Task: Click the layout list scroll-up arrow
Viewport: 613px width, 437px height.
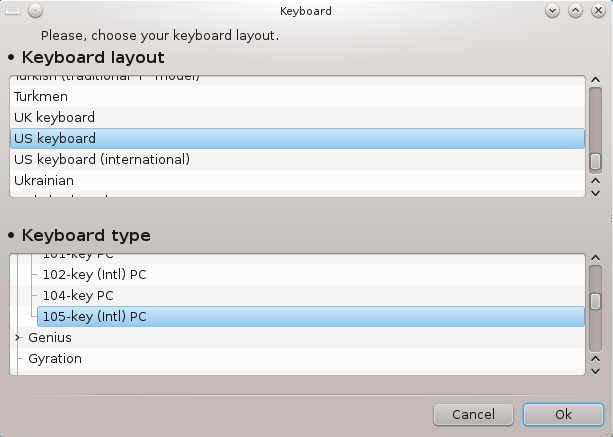Action: tap(595, 80)
